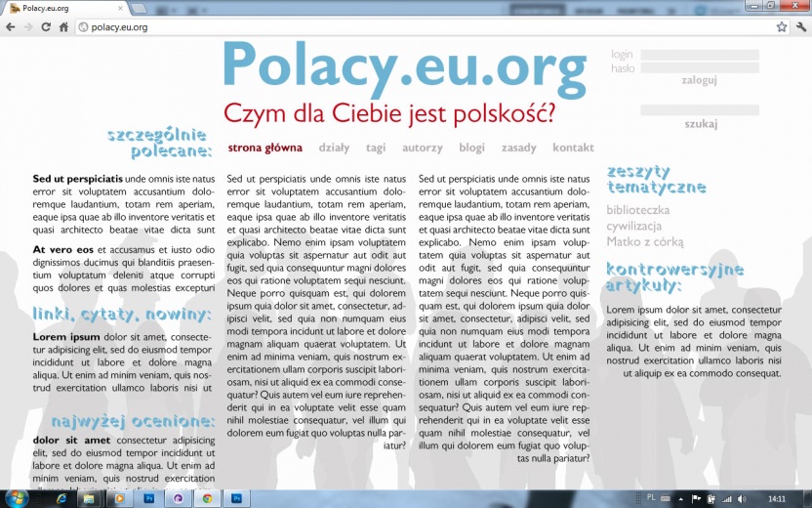Go to the browser Home page
812x508 pixels.
click(63, 27)
